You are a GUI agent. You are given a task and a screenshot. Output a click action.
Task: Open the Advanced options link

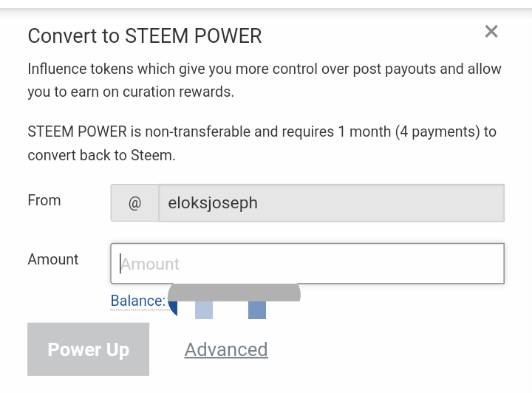(x=226, y=349)
